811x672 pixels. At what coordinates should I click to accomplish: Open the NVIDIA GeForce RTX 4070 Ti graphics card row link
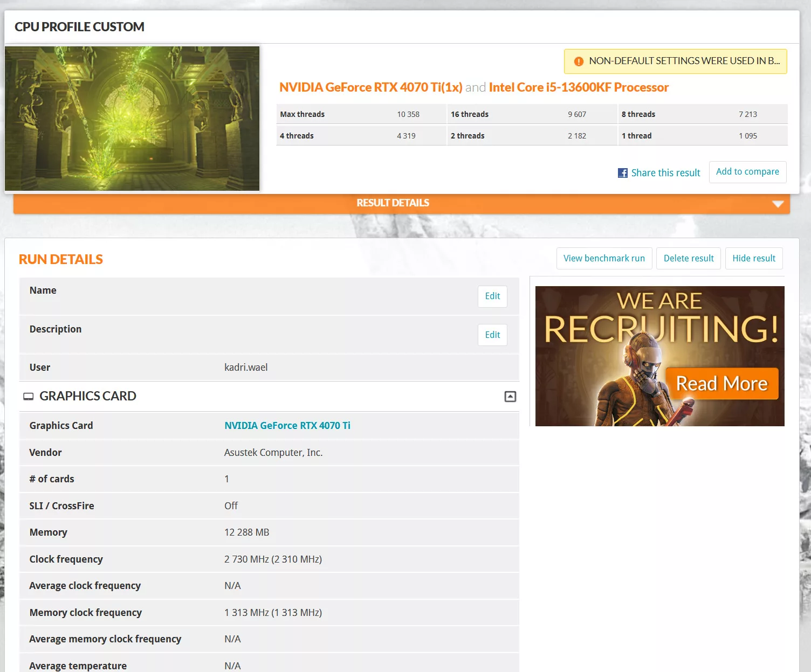pyautogui.click(x=287, y=426)
